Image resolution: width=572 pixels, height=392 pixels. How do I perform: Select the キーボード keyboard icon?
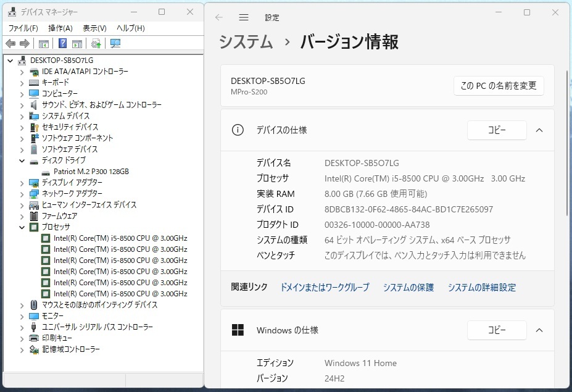click(34, 83)
